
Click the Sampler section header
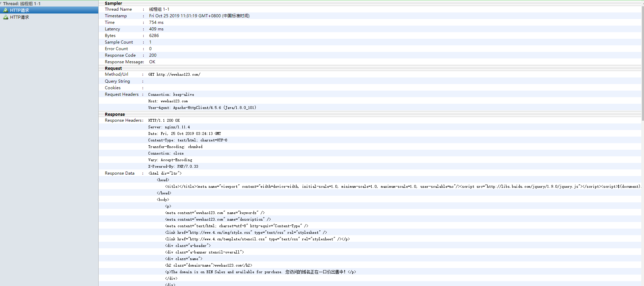(x=114, y=3)
